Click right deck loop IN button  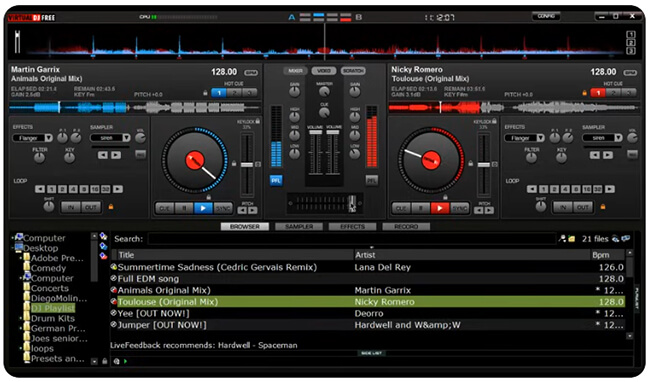coord(563,207)
